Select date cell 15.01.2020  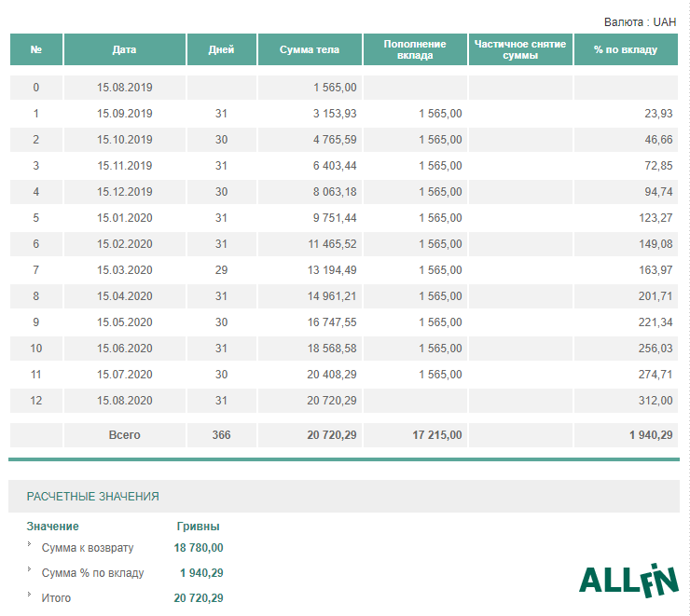(x=125, y=218)
